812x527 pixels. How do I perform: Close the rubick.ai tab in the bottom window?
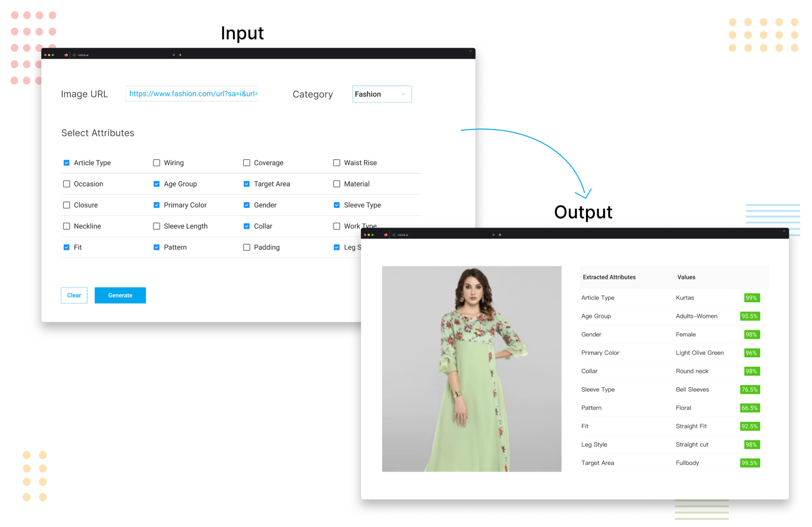pos(493,235)
